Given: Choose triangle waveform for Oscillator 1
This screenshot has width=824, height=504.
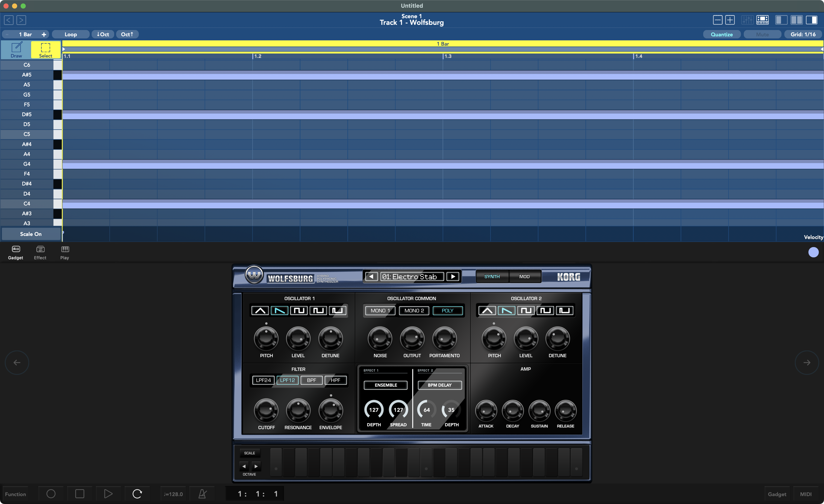Looking at the screenshot, I should (x=260, y=311).
